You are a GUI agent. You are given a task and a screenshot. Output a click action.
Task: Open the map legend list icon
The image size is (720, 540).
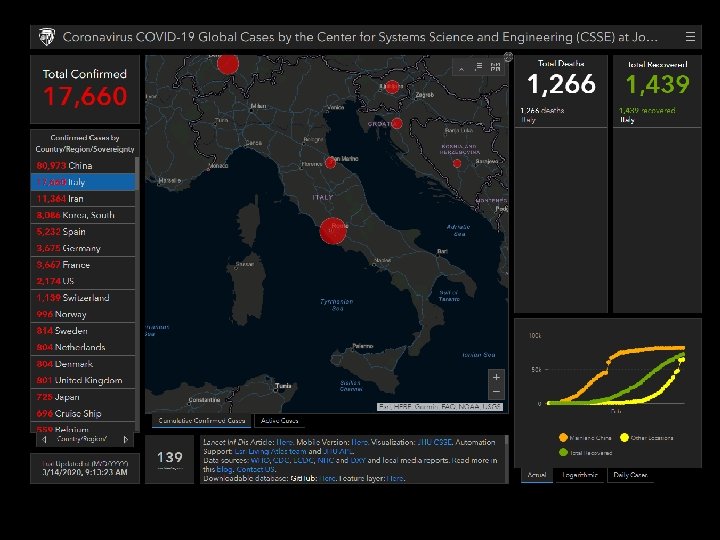pos(478,67)
